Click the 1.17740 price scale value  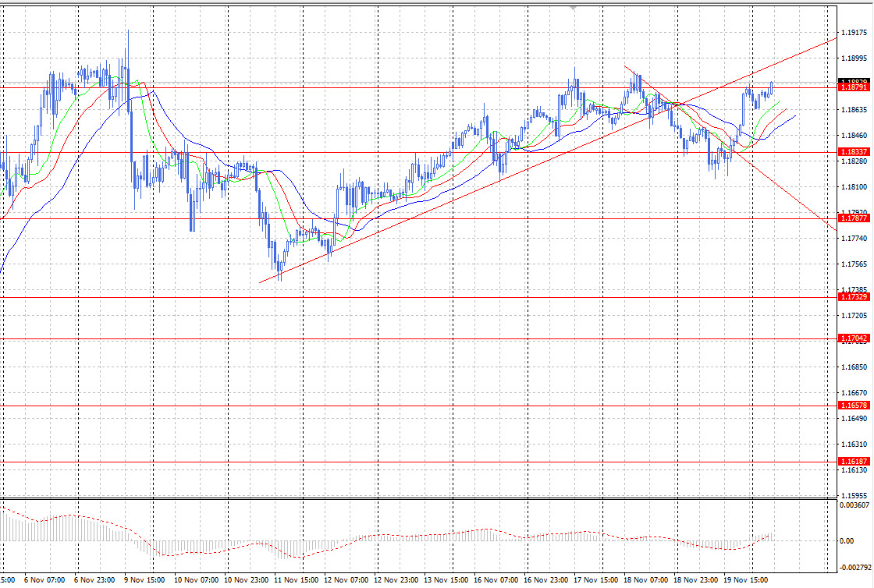(854, 239)
